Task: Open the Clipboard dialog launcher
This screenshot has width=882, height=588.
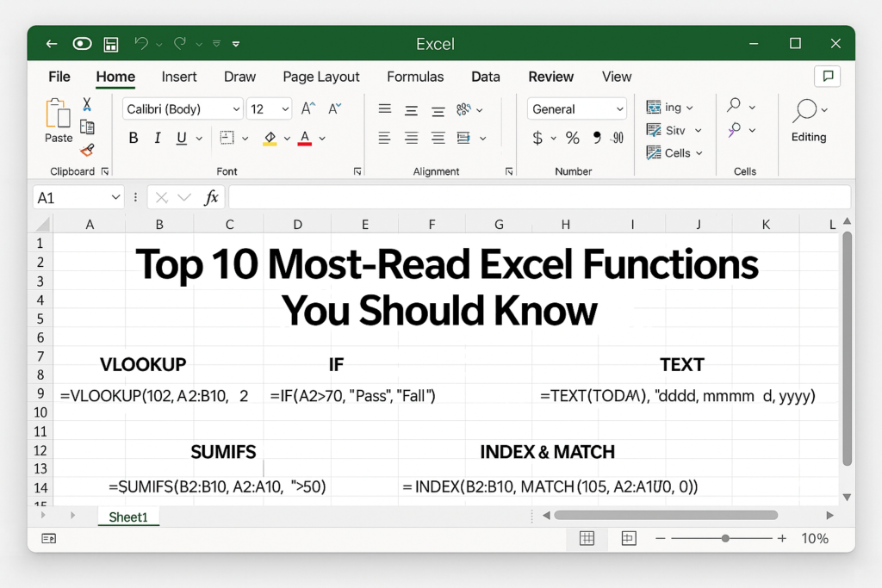Action: pyautogui.click(x=104, y=171)
